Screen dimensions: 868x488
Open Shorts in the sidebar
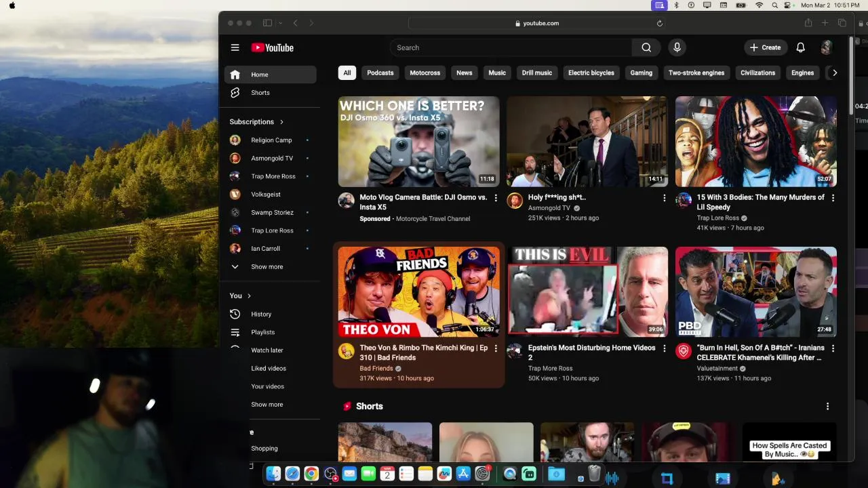[271, 93]
